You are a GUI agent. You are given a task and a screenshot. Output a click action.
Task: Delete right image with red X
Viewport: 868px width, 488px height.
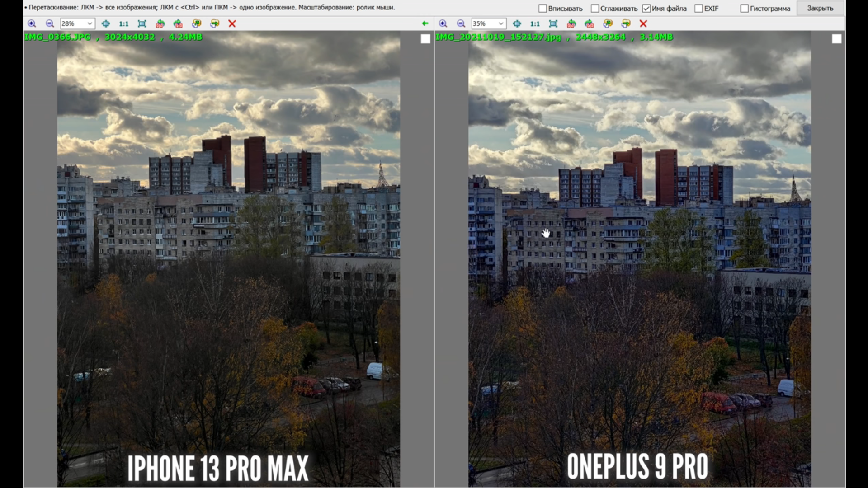644,23
